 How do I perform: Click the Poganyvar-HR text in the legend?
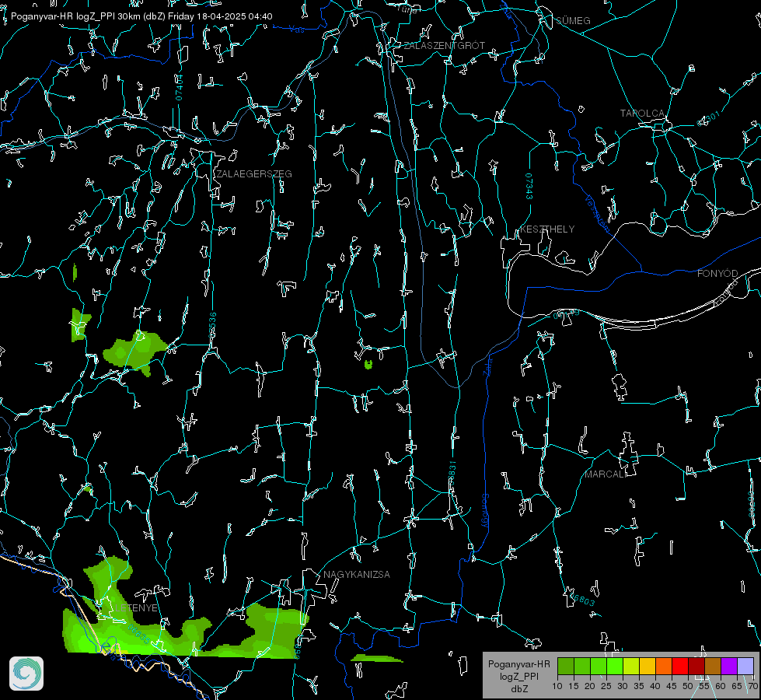click(518, 663)
